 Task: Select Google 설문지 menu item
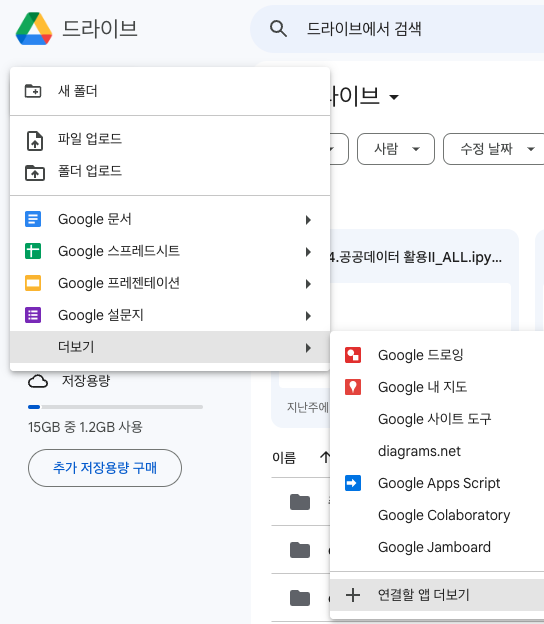click(170, 315)
